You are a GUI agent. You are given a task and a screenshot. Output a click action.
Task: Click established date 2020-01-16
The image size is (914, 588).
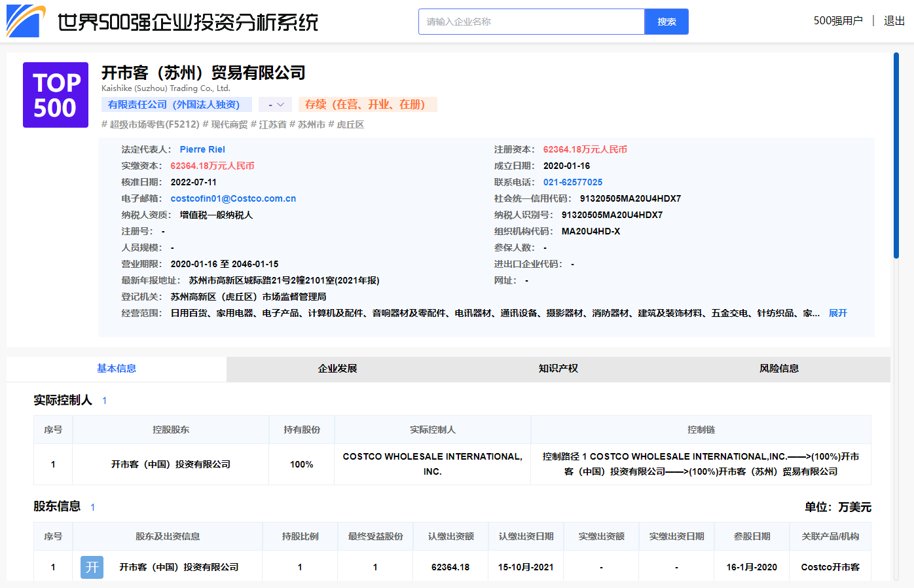tap(566, 166)
